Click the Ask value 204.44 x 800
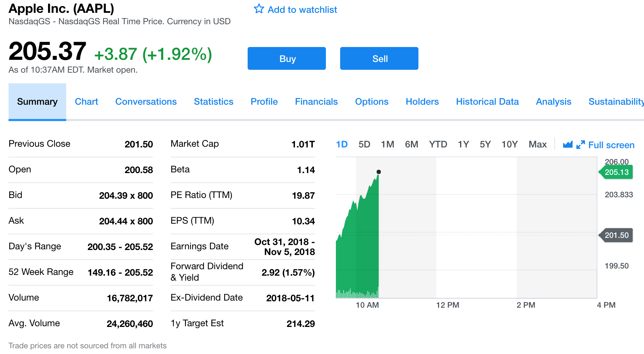Image resolution: width=644 pixels, height=354 pixels. coord(126,221)
